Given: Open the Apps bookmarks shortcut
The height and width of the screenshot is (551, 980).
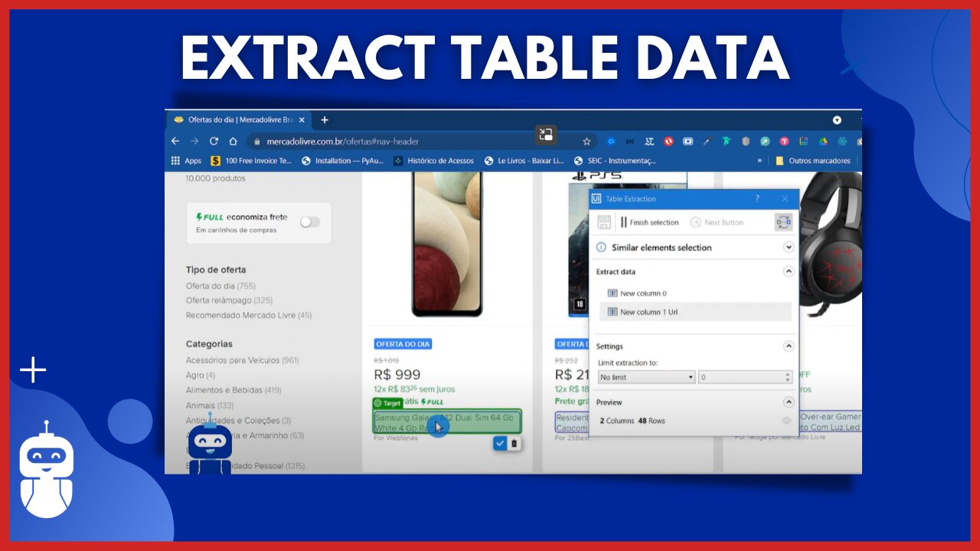Looking at the screenshot, I should [x=186, y=161].
